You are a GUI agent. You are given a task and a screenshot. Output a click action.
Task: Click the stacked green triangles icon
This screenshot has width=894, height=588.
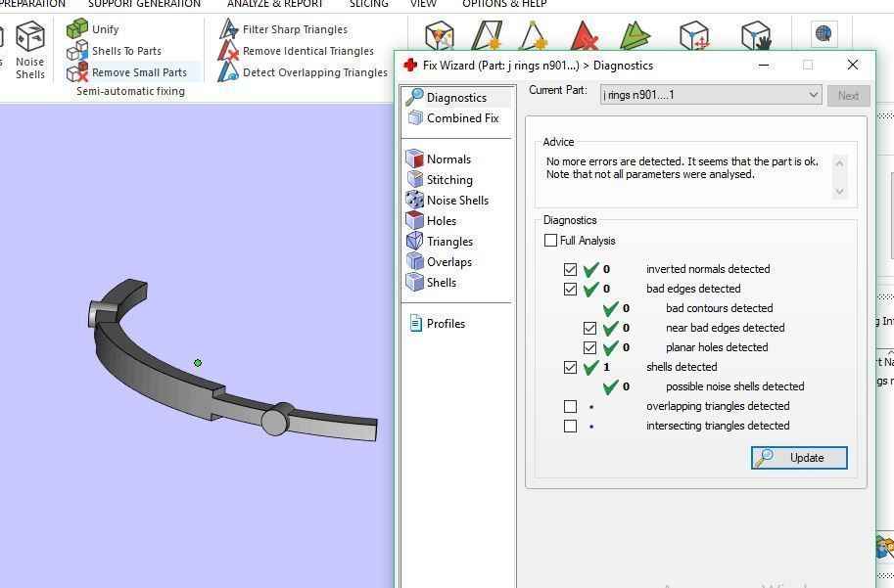point(635,35)
